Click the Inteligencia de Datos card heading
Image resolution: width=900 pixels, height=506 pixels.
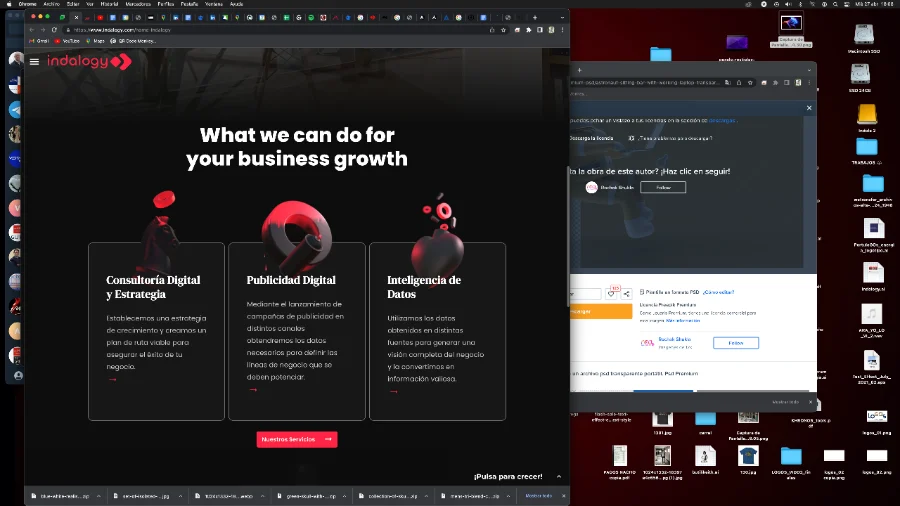click(424, 287)
